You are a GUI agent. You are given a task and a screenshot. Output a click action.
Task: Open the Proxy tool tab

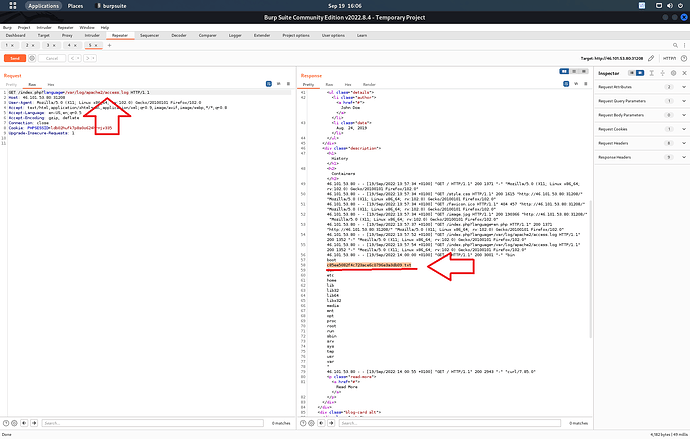coord(67,35)
